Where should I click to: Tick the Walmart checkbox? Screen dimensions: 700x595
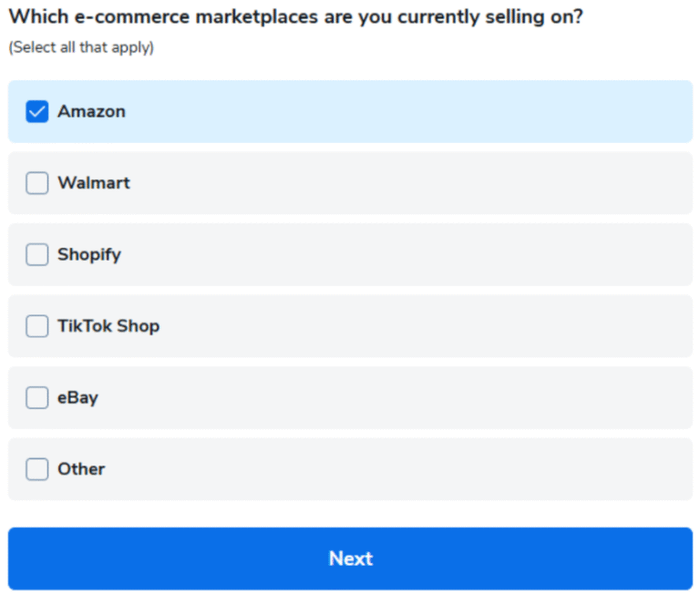point(37,183)
